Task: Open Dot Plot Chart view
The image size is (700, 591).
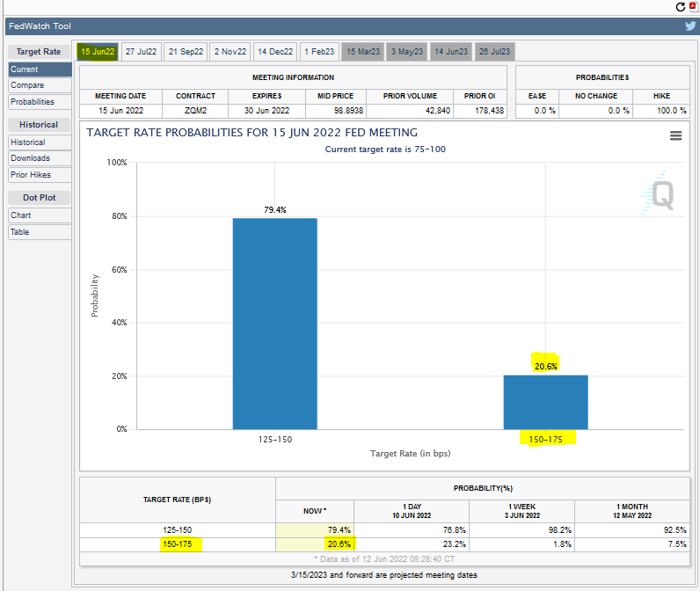Action: tap(40, 215)
